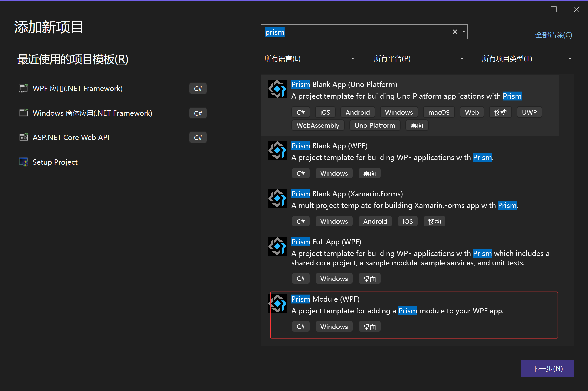The height and width of the screenshot is (391, 588).
Task: Select recent template Setup Project
Action: (x=113, y=162)
